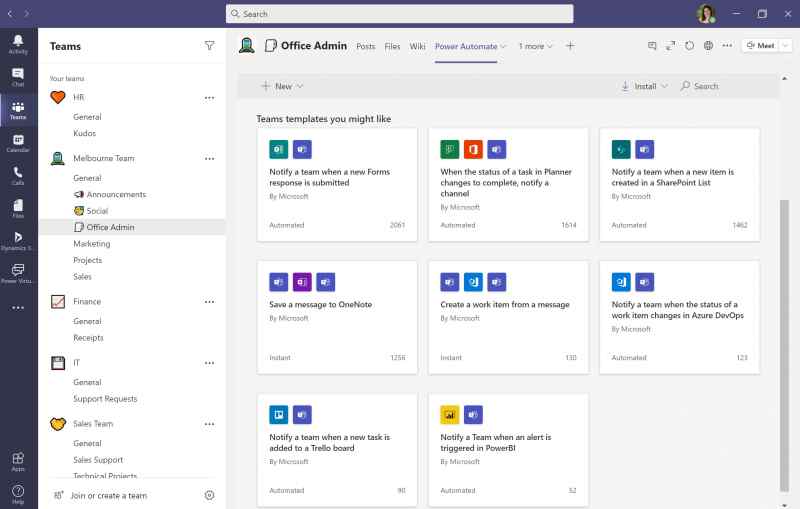Open the user profile picture

[706, 14]
